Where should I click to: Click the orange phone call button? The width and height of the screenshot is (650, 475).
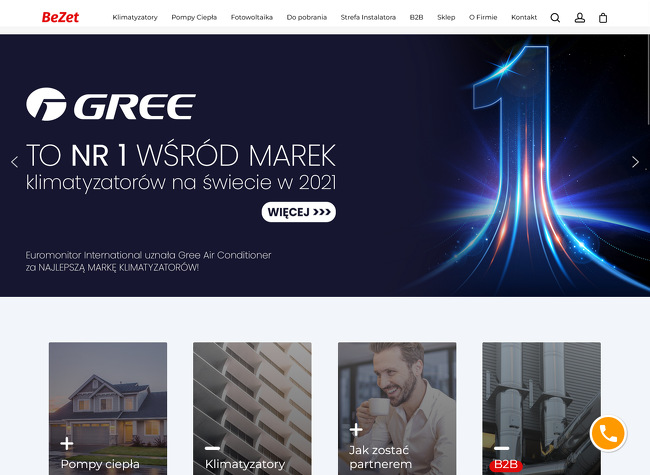pyautogui.click(x=608, y=434)
